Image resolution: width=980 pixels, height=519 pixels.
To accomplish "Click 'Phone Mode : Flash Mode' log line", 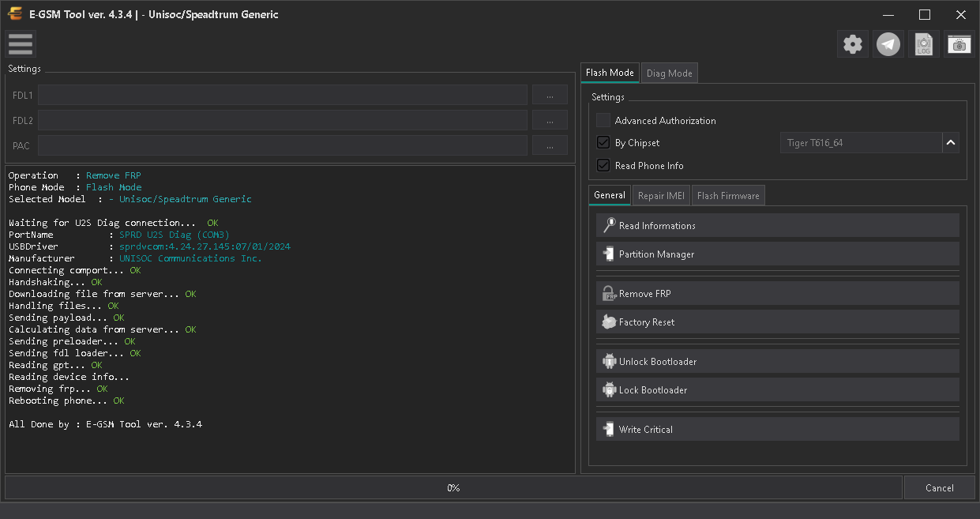I will pos(75,187).
